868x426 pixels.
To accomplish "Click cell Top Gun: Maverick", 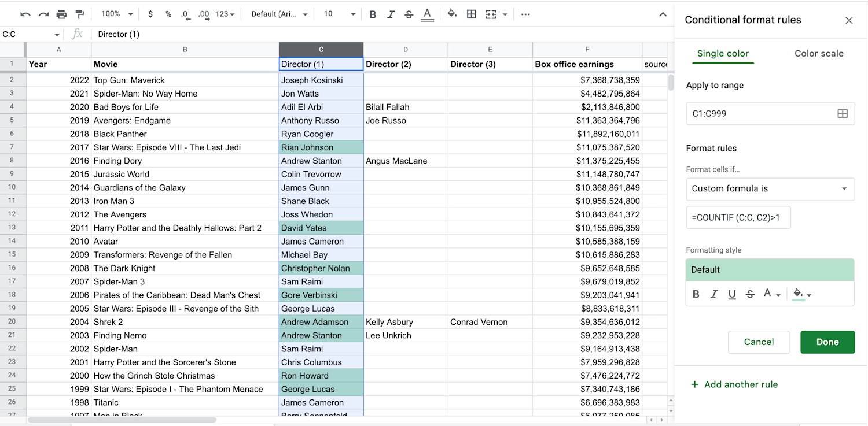I will (x=185, y=80).
